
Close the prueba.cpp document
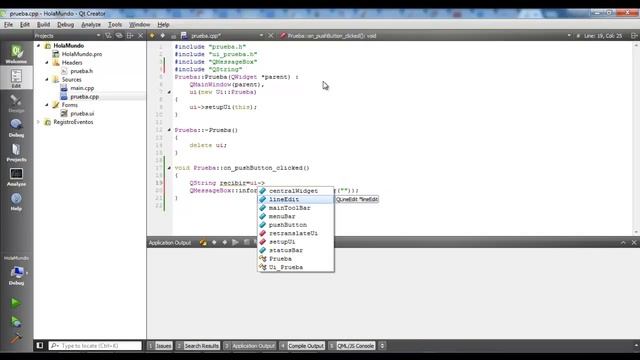pyautogui.click(x=271, y=36)
